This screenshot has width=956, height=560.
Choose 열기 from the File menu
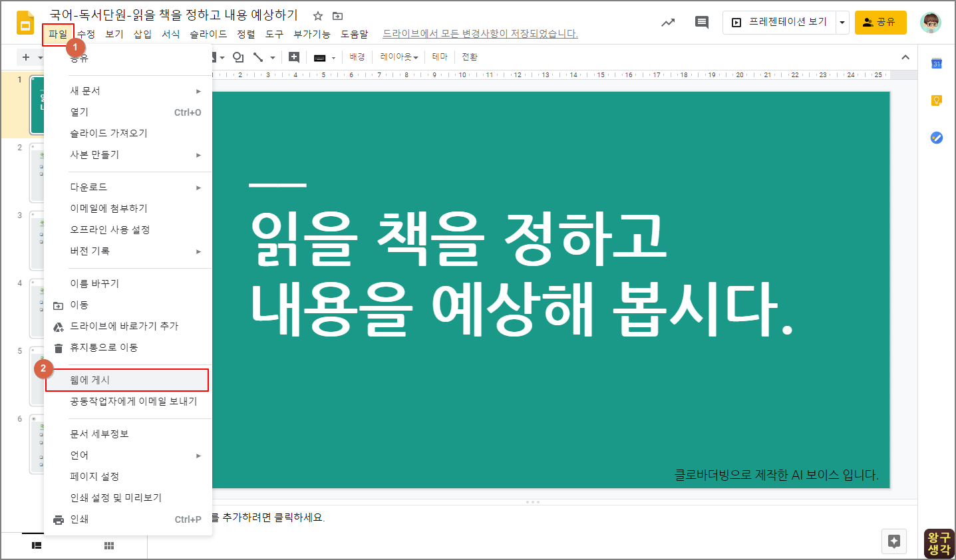coord(128,112)
